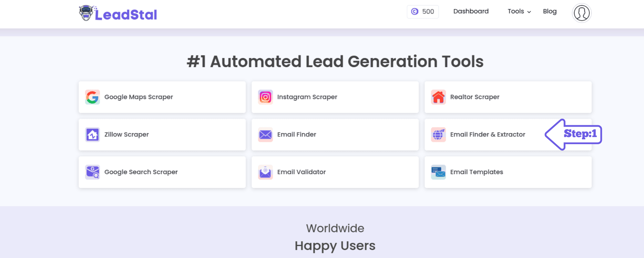This screenshot has height=258, width=644.
Task: Click the Email Finder envelope icon
Action: click(x=265, y=134)
